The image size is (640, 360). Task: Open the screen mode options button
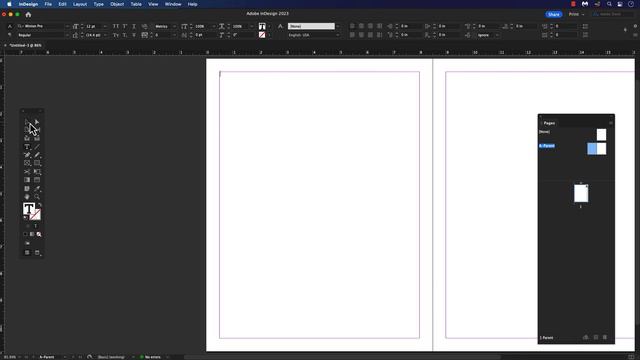[x=37, y=253]
